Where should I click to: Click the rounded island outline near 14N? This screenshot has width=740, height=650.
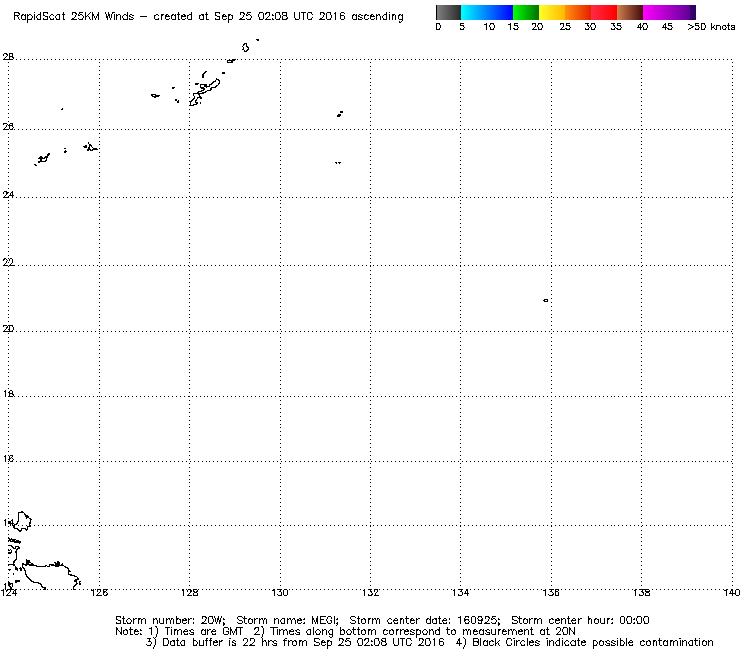22,521
